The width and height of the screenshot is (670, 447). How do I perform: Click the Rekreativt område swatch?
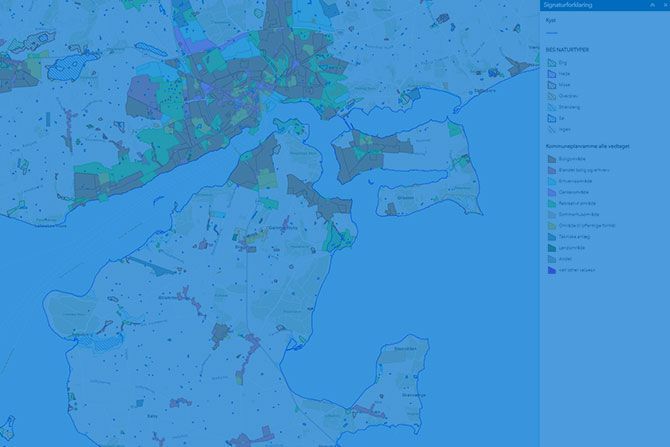[x=550, y=203]
